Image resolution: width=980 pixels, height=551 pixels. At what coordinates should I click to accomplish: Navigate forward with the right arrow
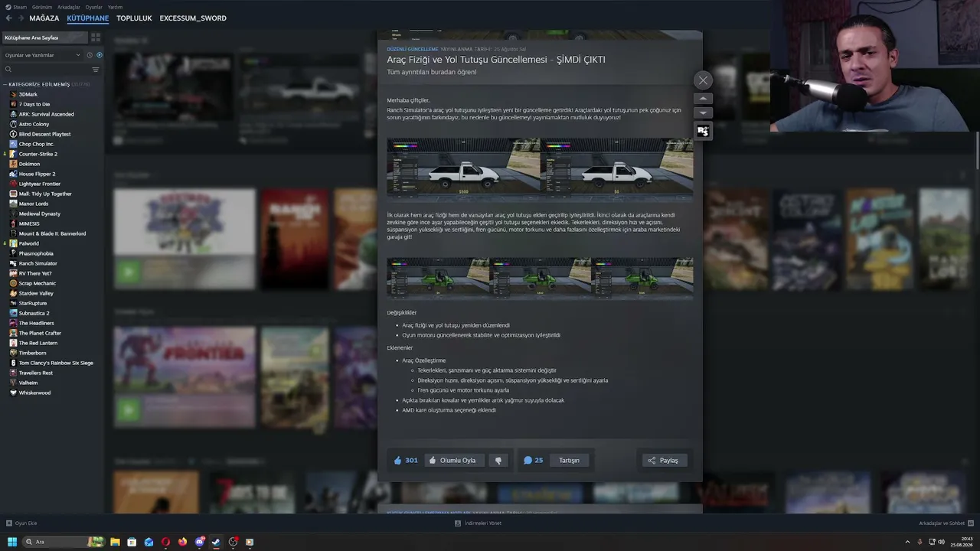coord(21,18)
